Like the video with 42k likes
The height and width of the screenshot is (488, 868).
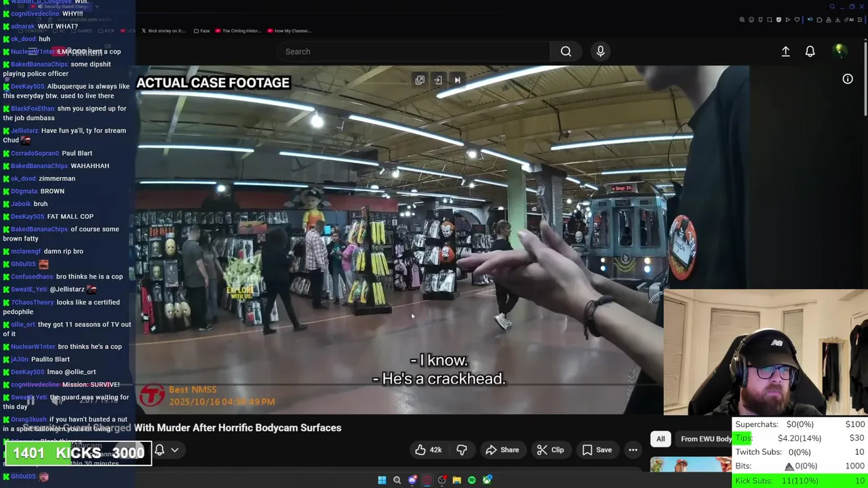click(x=429, y=450)
